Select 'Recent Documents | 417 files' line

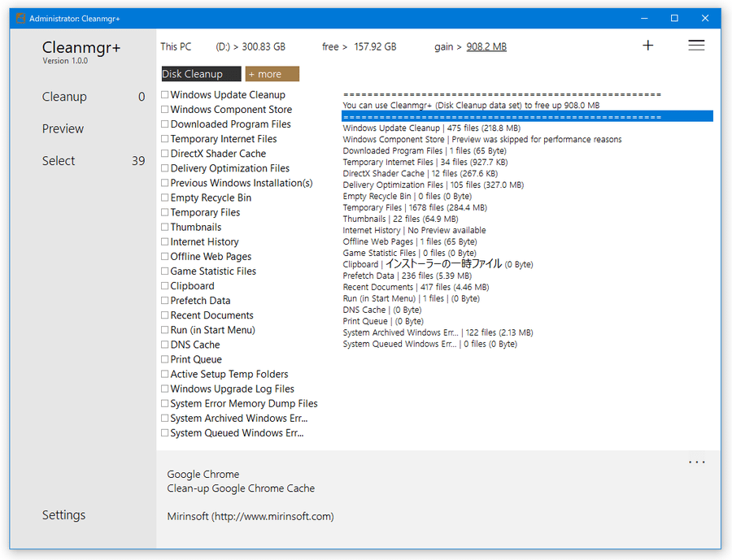416,287
